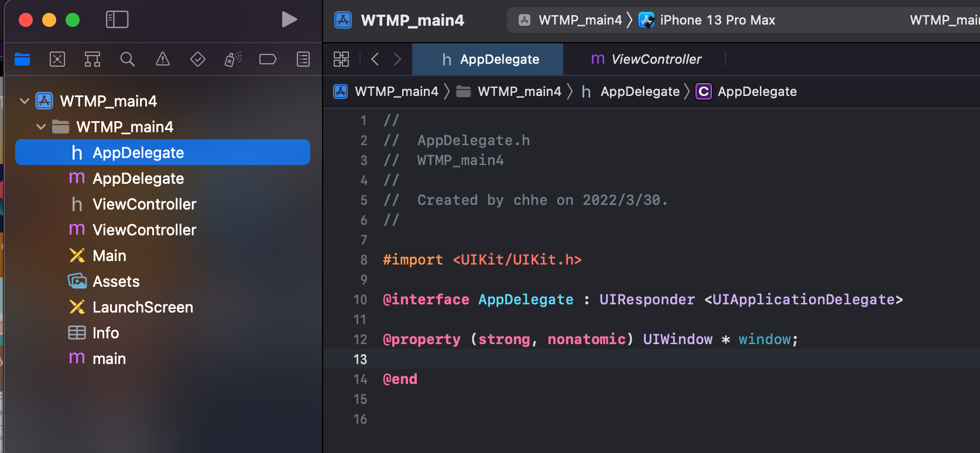980x453 pixels.
Task: Close the window with red button
Action: [26, 20]
